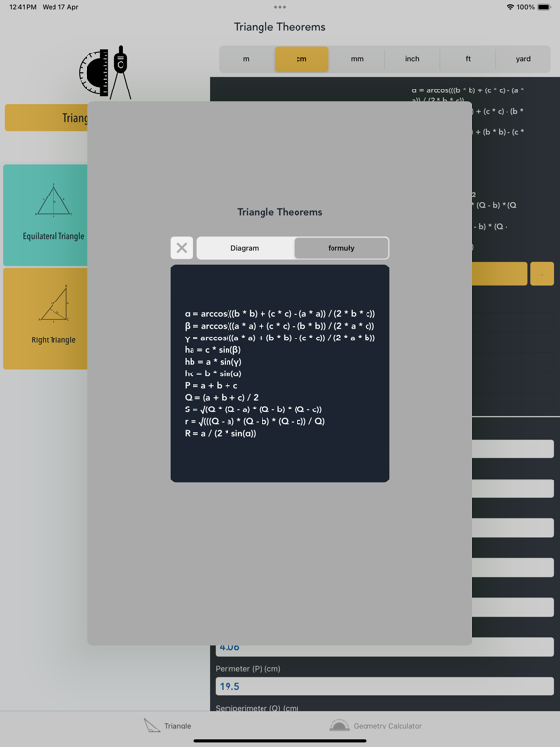This screenshot has height=747, width=560.
Task: Select the Perimeter field showing 19.5
Action: click(384, 686)
